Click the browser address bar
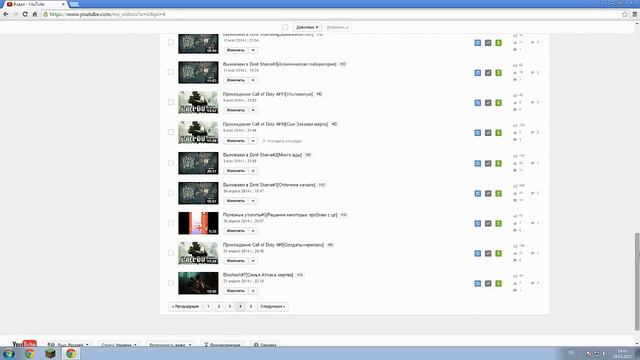 [x=331, y=14]
